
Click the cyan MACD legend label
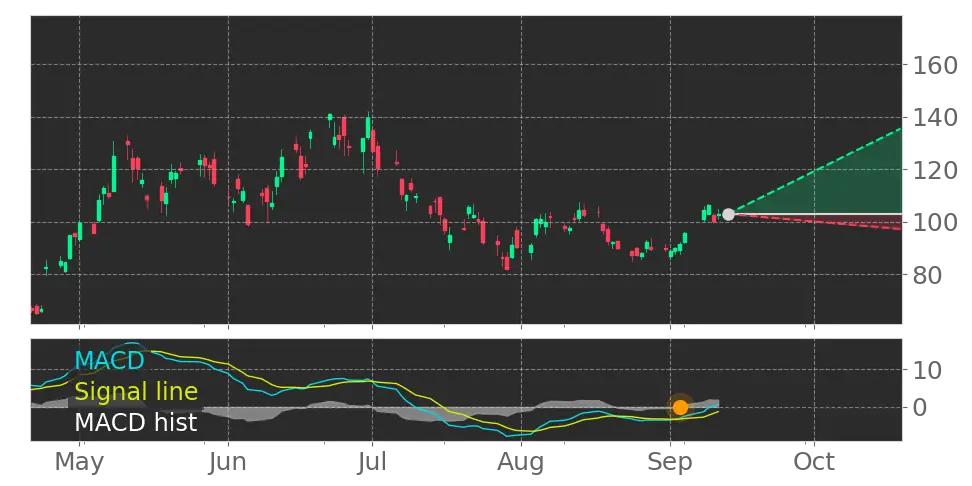click(x=109, y=360)
